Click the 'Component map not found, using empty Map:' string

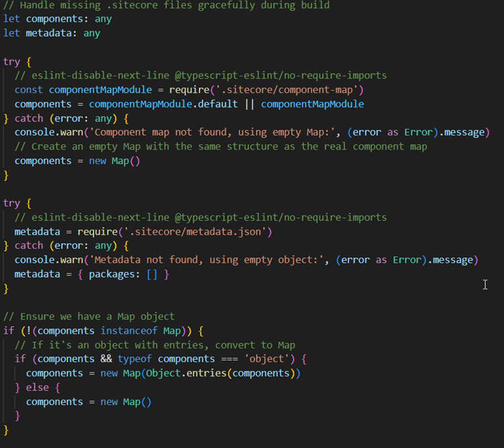[x=212, y=132]
